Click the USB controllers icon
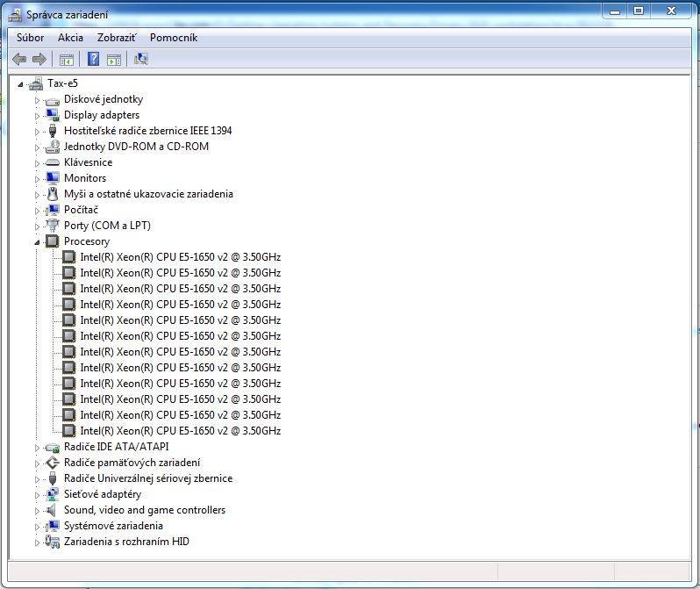 53,478
